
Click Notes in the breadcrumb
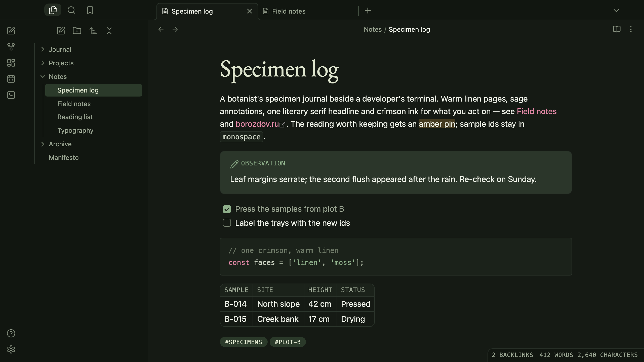pos(373,29)
